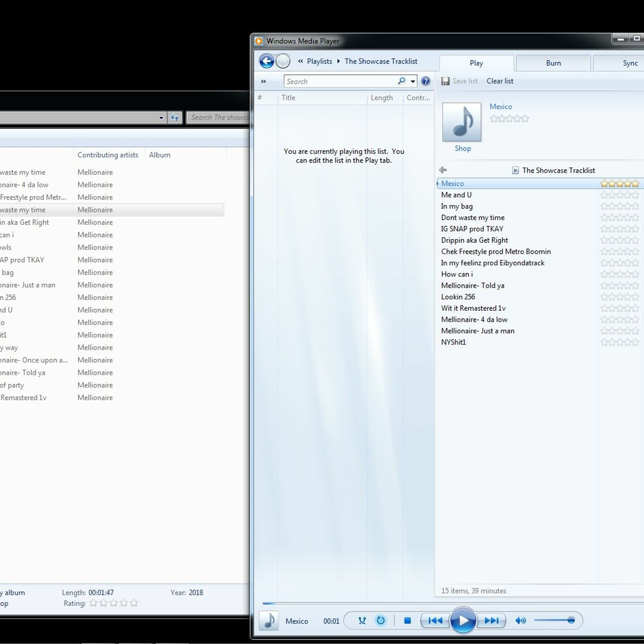Click the greyed Forward arrow in Media Player

(283, 61)
